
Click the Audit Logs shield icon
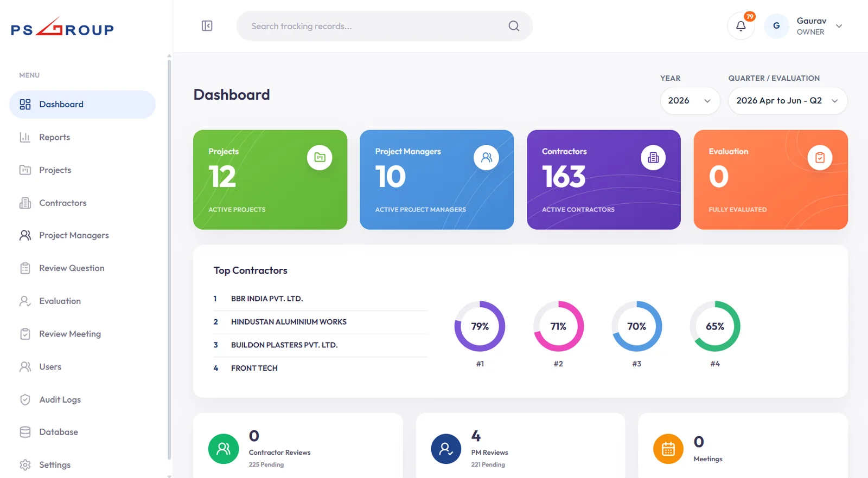pyautogui.click(x=25, y=400)
